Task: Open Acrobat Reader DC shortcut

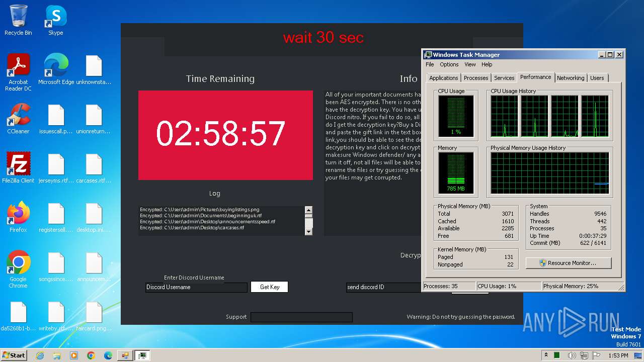Action: [18, 72]
